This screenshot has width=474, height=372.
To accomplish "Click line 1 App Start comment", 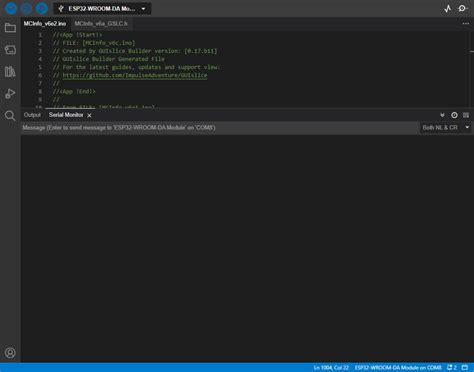I will coord(77,35).
